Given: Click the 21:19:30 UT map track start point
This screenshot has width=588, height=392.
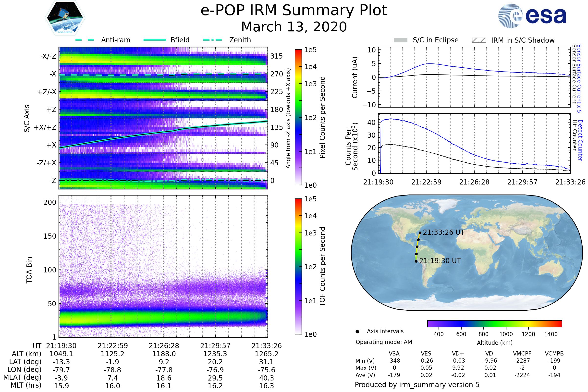Looking at the screenshot, I should [x=416, y=261].
